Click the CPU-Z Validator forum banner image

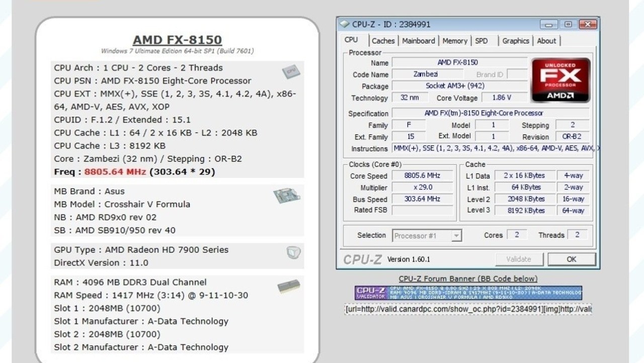(x=468, y=293)
